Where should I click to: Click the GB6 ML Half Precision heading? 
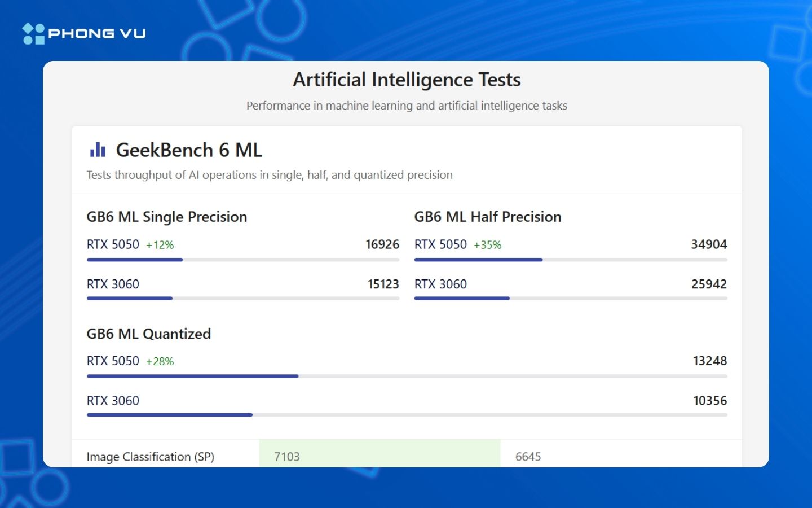488,217
